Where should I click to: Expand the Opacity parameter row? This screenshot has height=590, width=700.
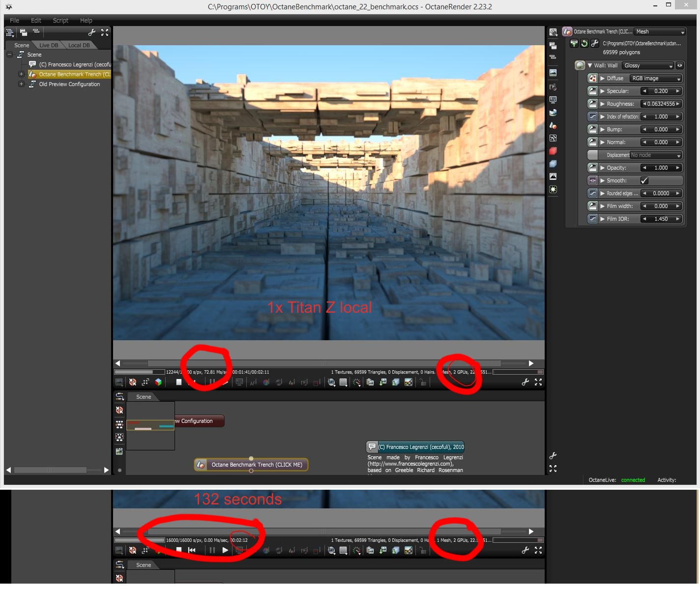tap(602, 168)
